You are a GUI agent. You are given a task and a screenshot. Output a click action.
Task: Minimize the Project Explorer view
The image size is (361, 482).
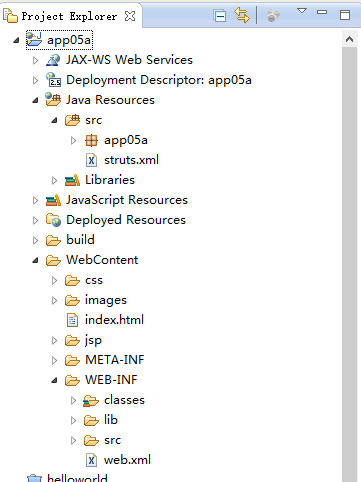(x=322, y=12)
